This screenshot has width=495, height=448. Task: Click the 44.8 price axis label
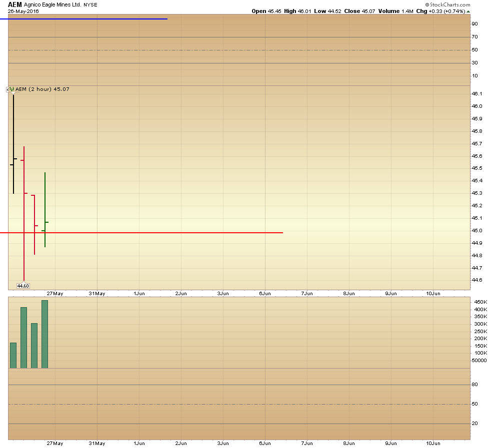tap(476, 255)
